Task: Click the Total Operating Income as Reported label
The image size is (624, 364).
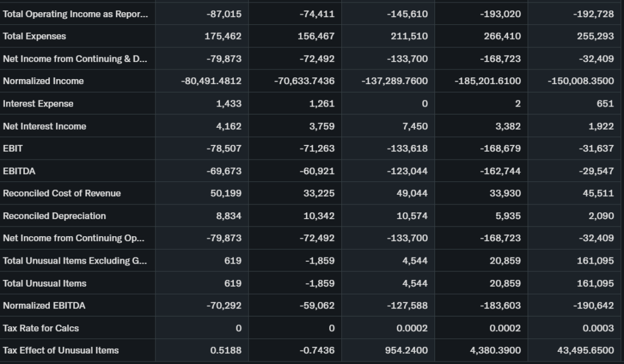Action: tap(75, 14)
